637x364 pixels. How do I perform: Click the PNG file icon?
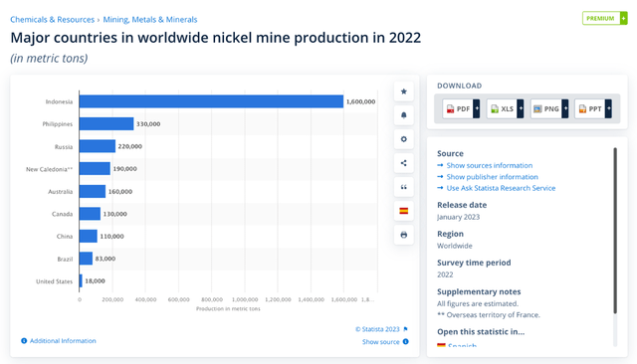[x=537, y=108]
